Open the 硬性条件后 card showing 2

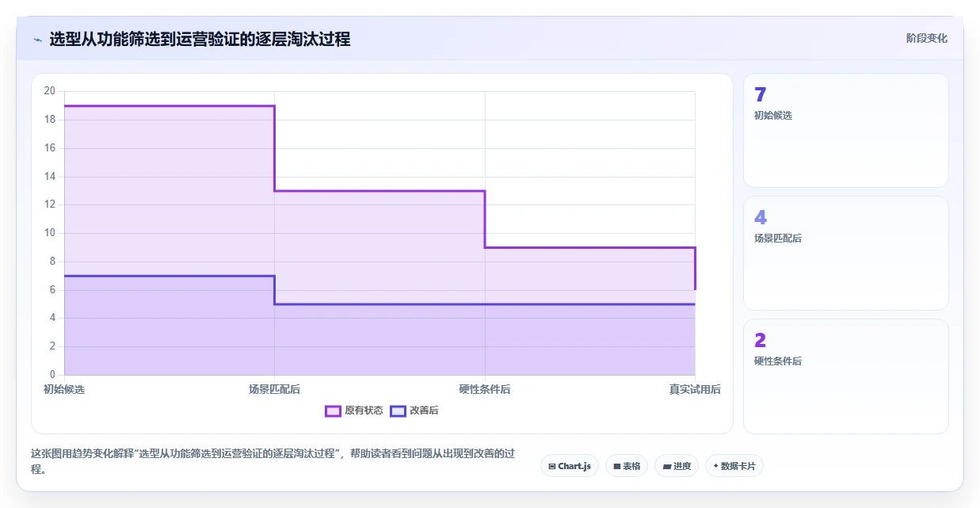coord(845,376)
